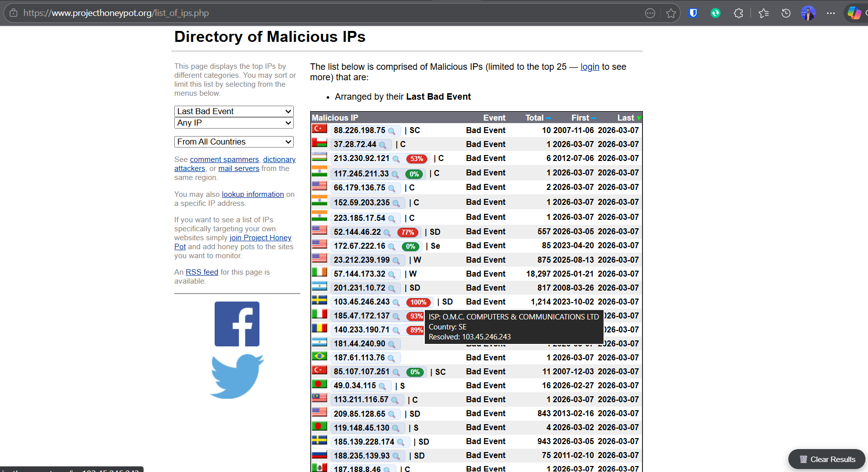Expand the Last Bad Event sort dropdown
This screenshot has width=868, height=472.
234,111
